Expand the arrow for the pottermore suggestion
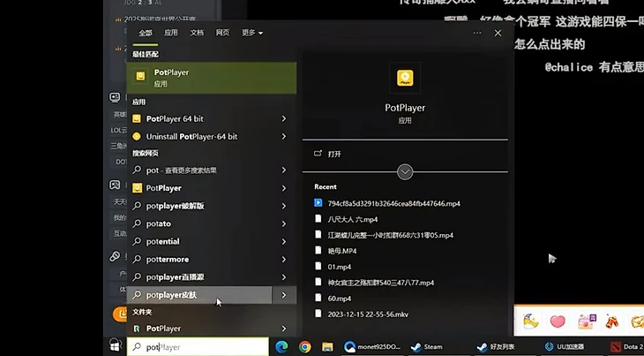644x356 pixels. click(284, 260)
